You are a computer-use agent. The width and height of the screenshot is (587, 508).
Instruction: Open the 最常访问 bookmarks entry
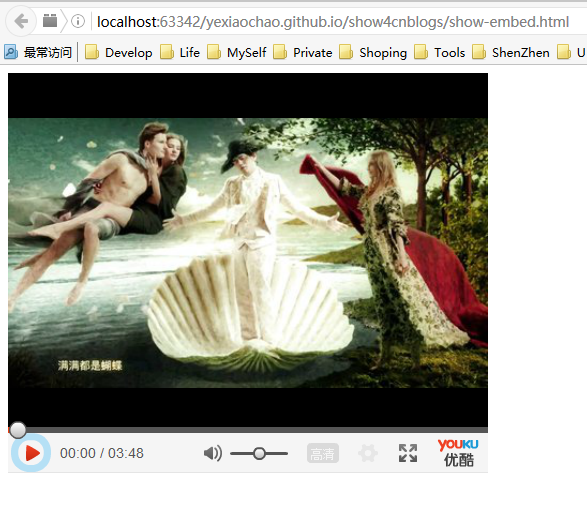click(38, 52)
